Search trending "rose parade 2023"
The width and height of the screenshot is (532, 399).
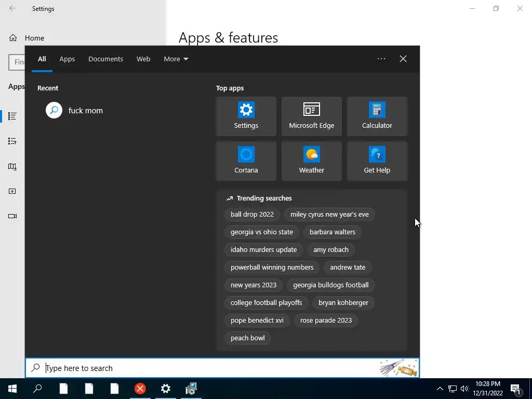click(326, 320)
